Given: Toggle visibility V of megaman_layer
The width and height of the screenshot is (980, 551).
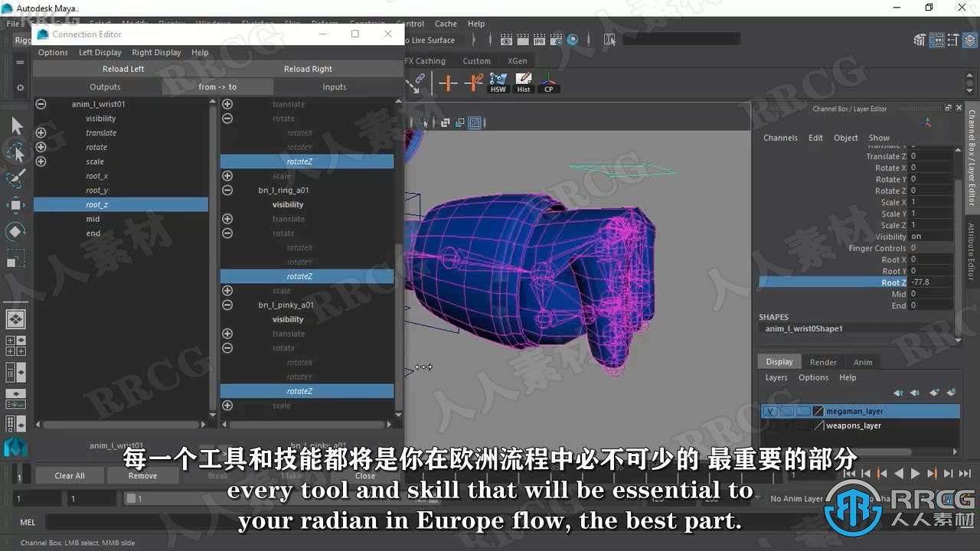Looking at the screenshot, I should [x=770, y=411].
